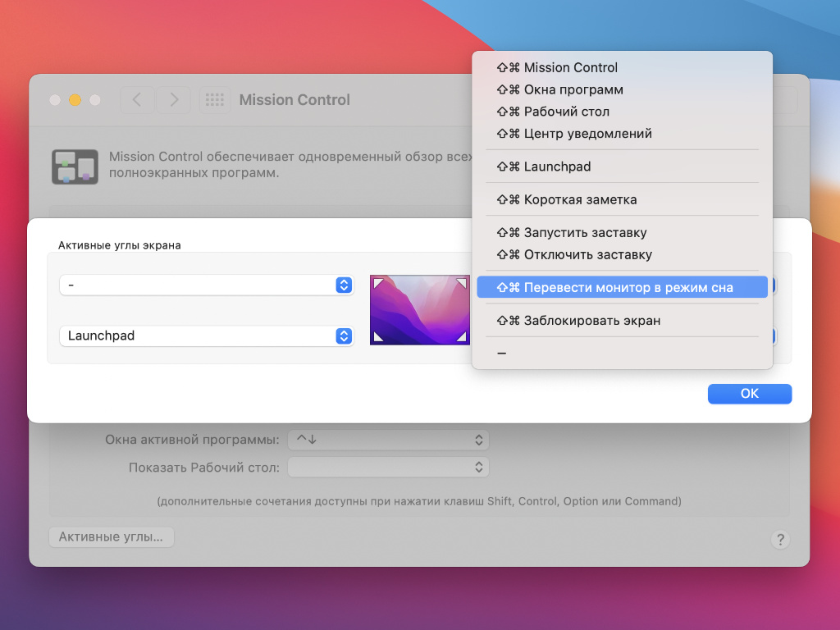Image resolution: width=840 pixels, height=630 pixels.
Task: Open the bottom-left Launchpad corner dropdown
Action: pos(207,336)
